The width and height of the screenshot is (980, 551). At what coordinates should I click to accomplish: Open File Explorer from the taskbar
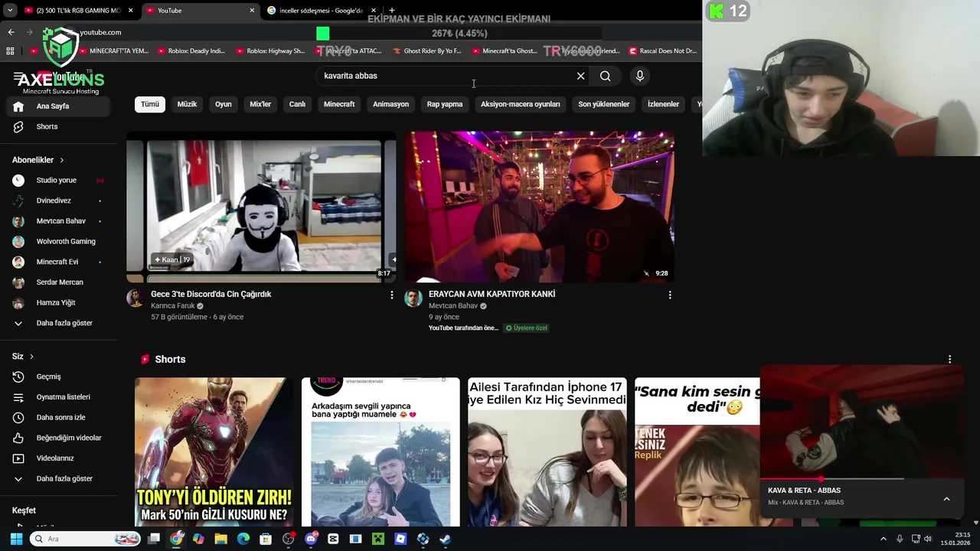tap(220, 539)
